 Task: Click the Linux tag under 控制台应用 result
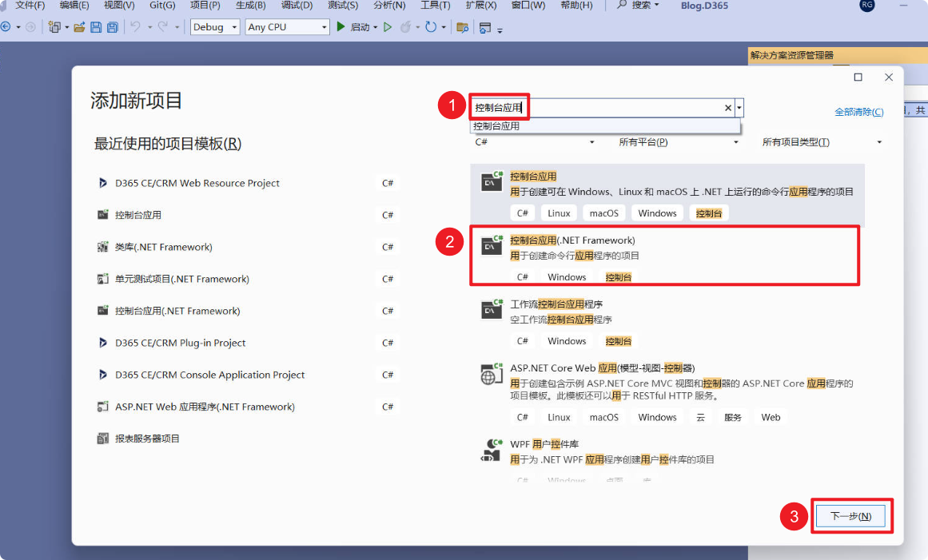[x=559, y=213]
